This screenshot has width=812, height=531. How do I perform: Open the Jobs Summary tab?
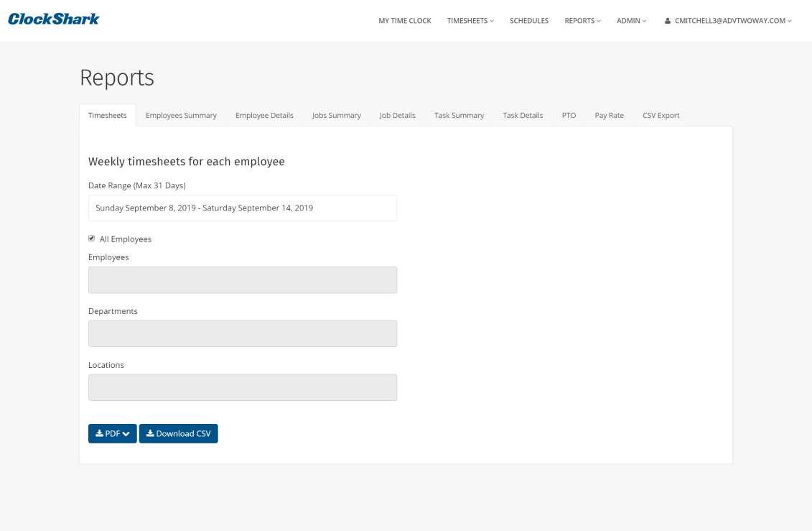pos(336,115)
